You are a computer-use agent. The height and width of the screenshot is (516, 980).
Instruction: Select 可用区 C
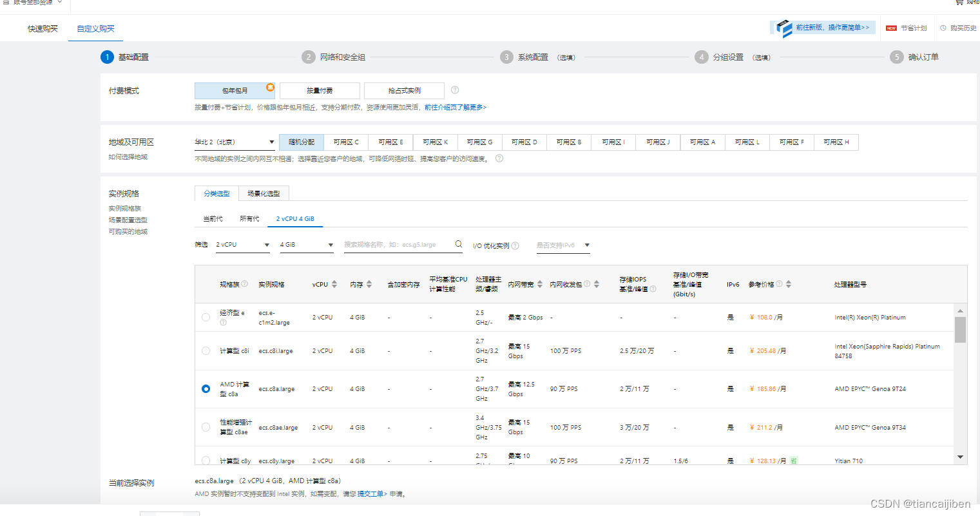pyautogui.click(x=346, y=142)
